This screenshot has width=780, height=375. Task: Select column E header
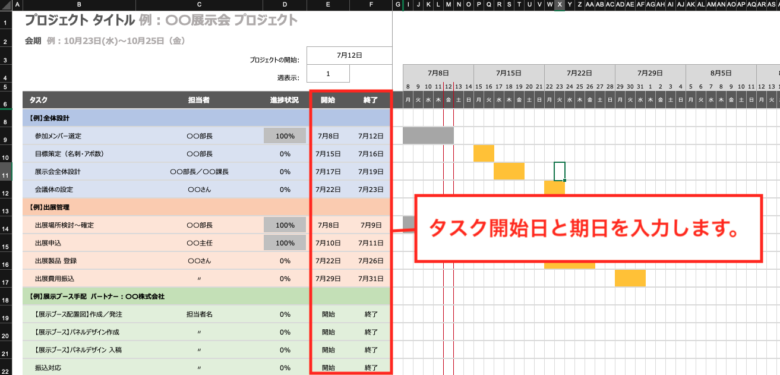(x=328, y=5)
